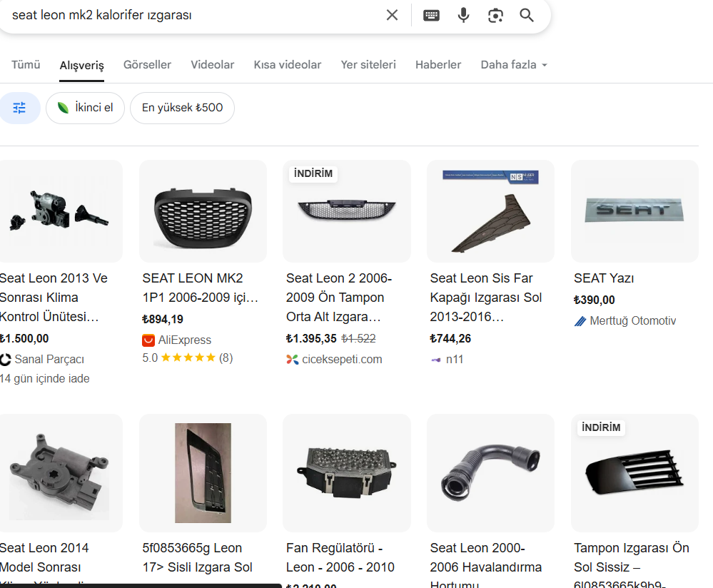Screen dimensions: 713x588
Task: Select the Alışveriş tab
Action: pos(82,65)
